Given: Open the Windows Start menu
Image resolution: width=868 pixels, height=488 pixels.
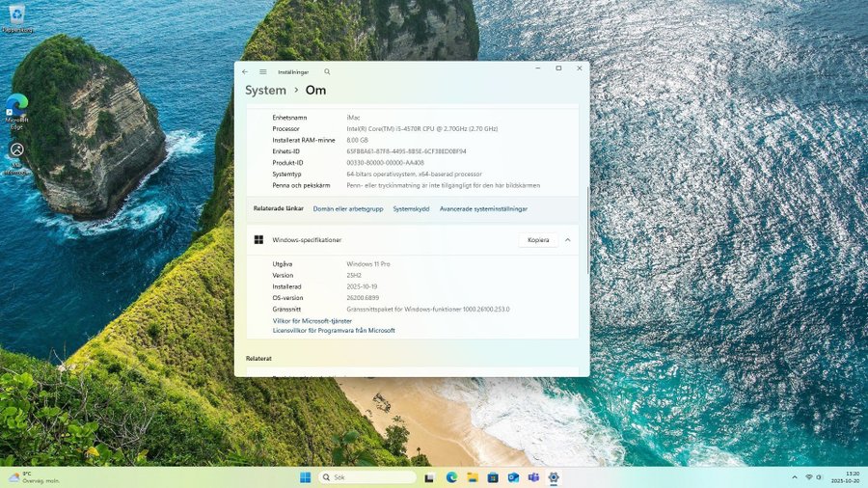Looking at the screenshot, I should [305, 477].
